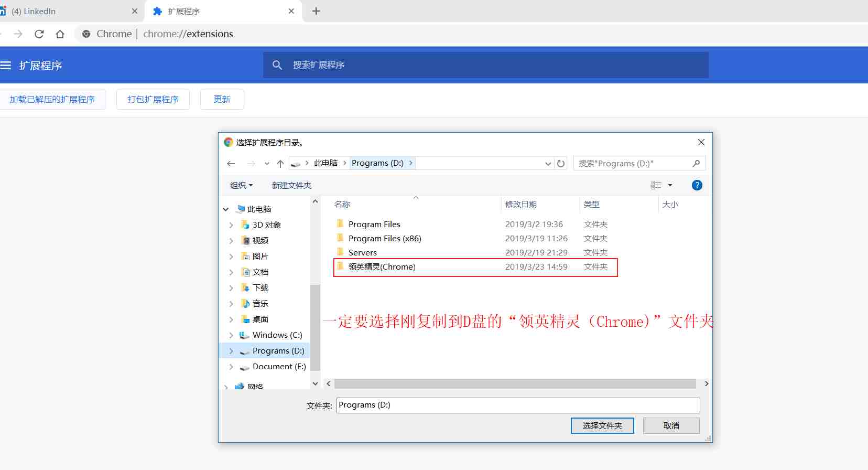Click the Servers folder icon

tap(340, 252)
